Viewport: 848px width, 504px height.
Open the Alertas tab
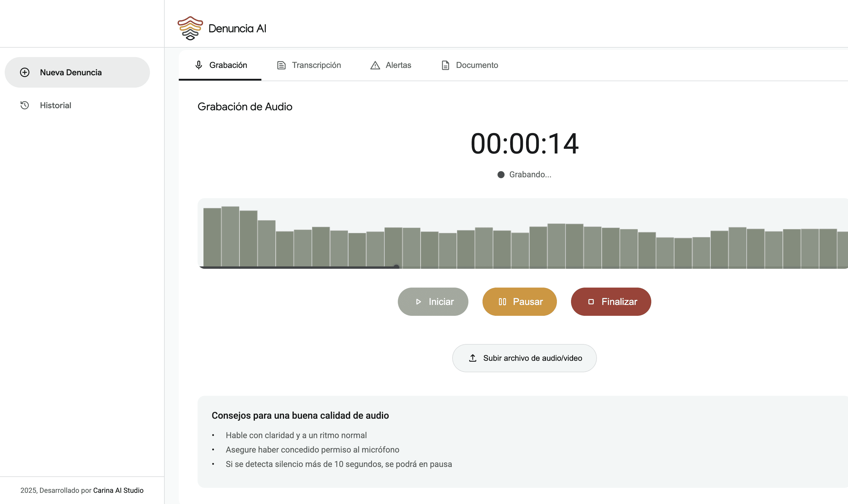[x=398, y=65]
